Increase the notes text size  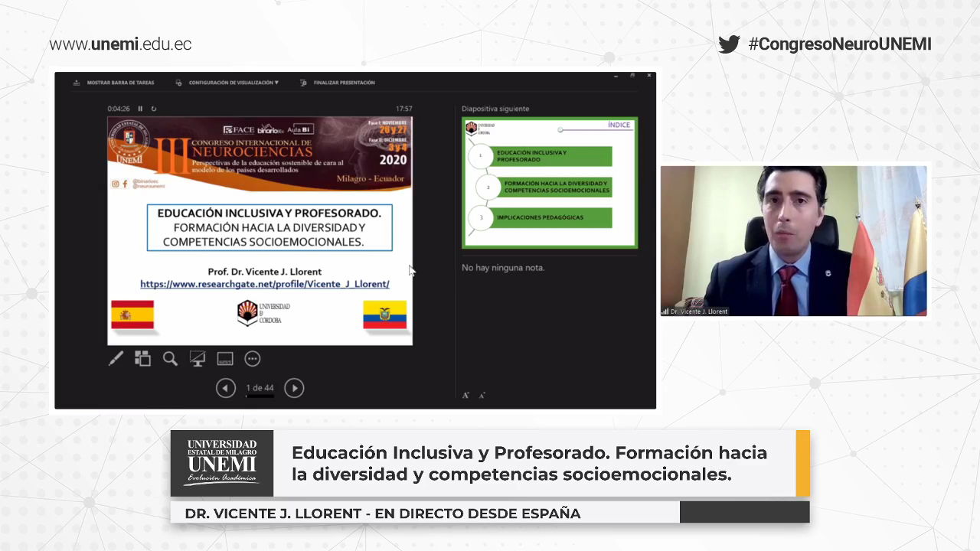pyautogui.click(x=465, y=395)
